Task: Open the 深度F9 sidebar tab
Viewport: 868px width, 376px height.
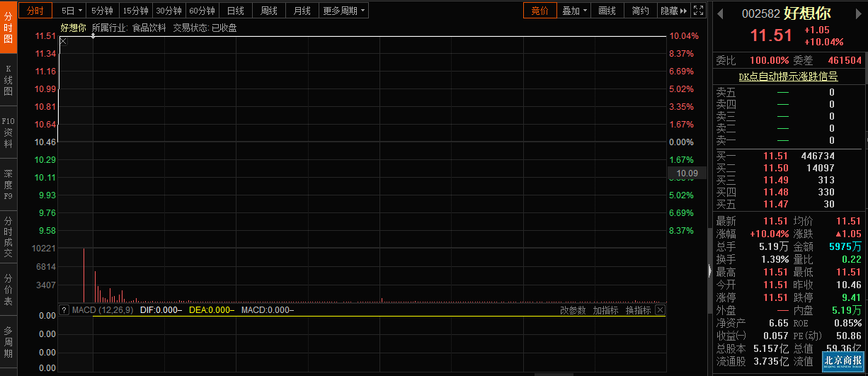Action: [8, 185]
